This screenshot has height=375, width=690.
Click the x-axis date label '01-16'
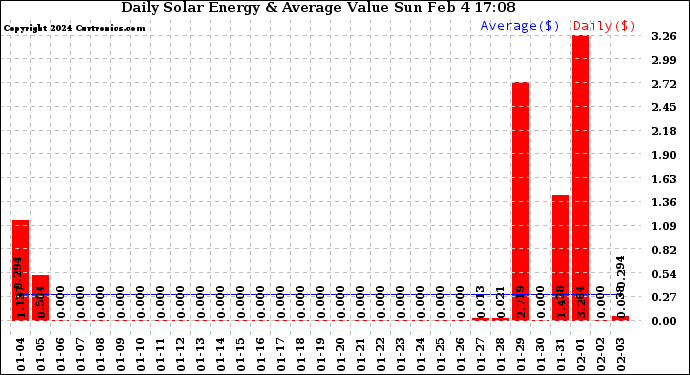coord(261,355)
